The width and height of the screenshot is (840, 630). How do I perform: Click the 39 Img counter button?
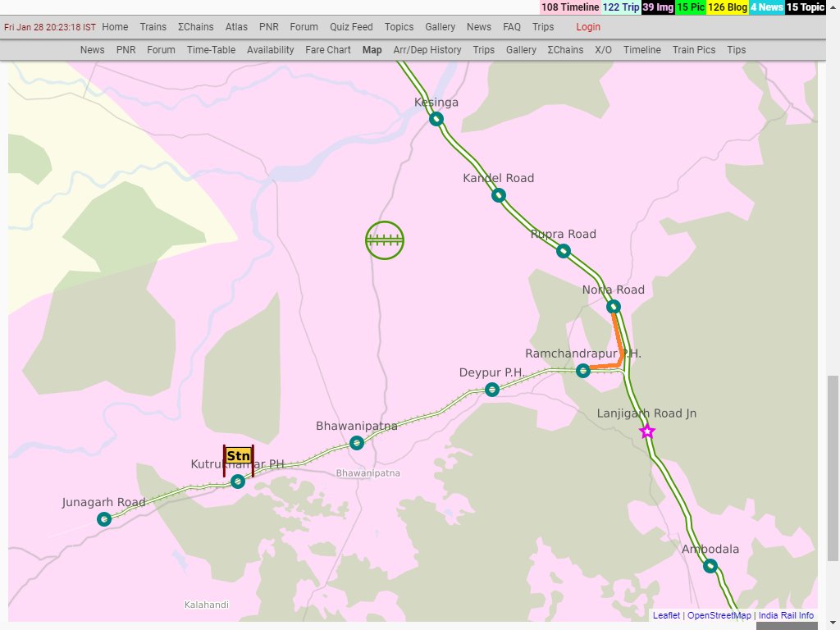(658, 7)
